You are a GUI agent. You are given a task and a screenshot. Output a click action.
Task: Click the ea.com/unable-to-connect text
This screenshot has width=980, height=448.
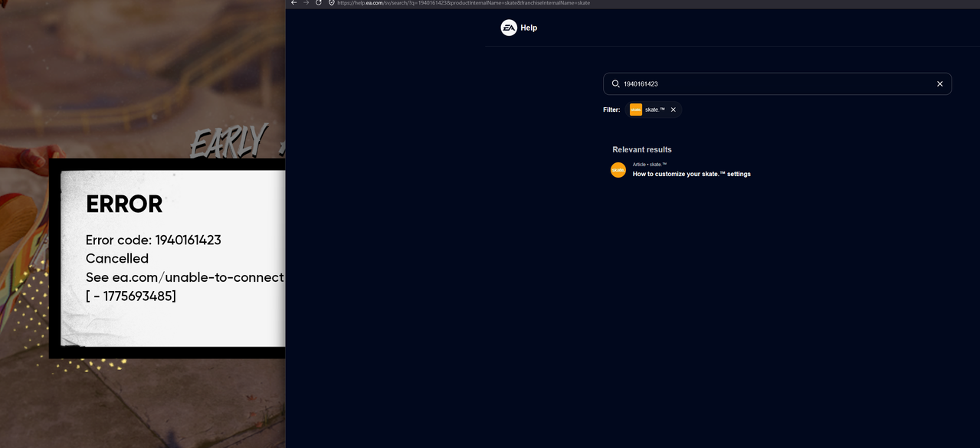[x=198, y=277]
